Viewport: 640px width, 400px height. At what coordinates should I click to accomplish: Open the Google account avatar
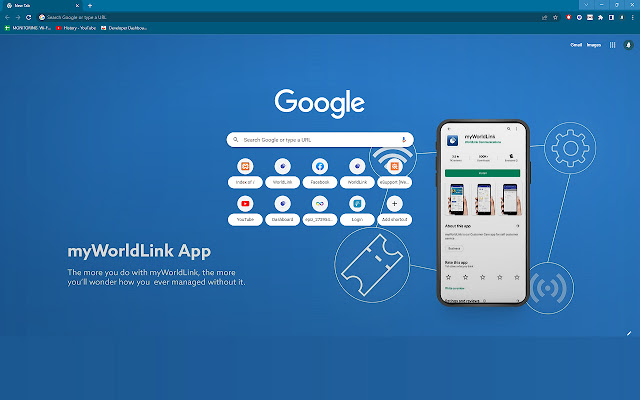tap(629, 45)
